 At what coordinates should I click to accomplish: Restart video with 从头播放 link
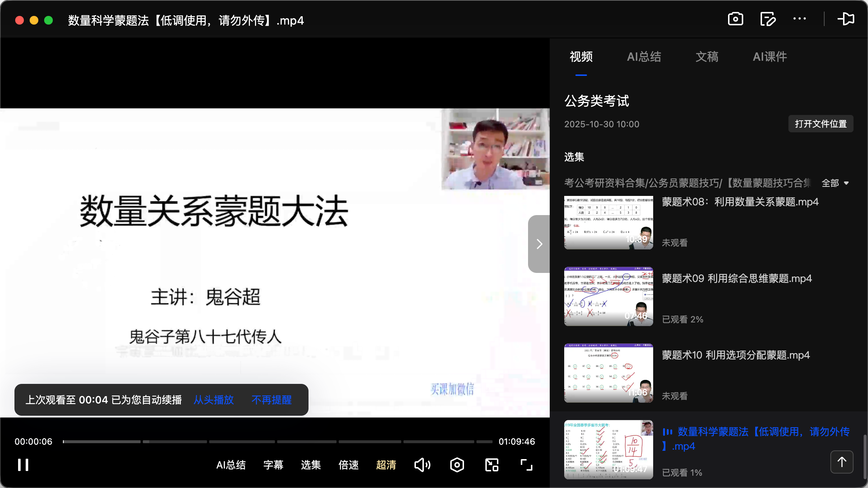(213, 400)
